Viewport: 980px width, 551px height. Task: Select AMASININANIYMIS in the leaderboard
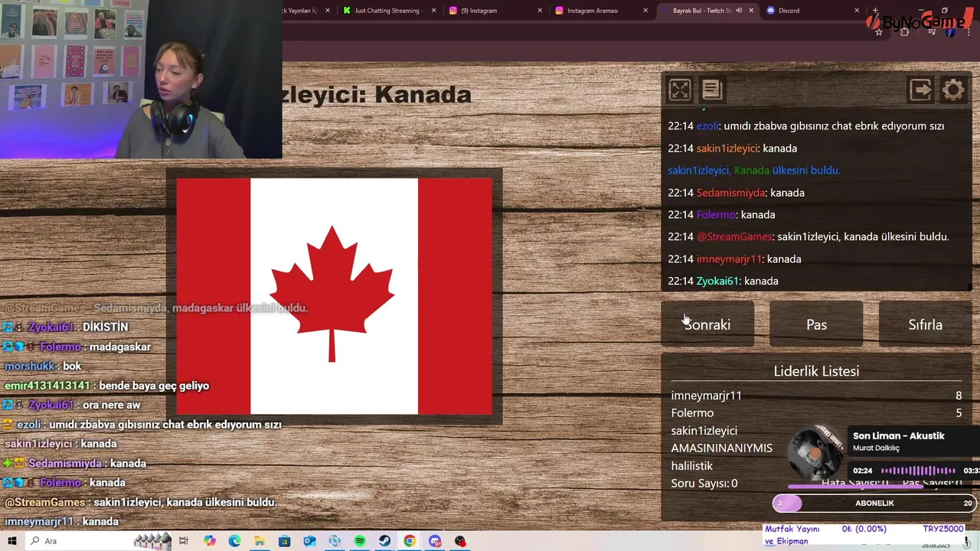[721, 448]
